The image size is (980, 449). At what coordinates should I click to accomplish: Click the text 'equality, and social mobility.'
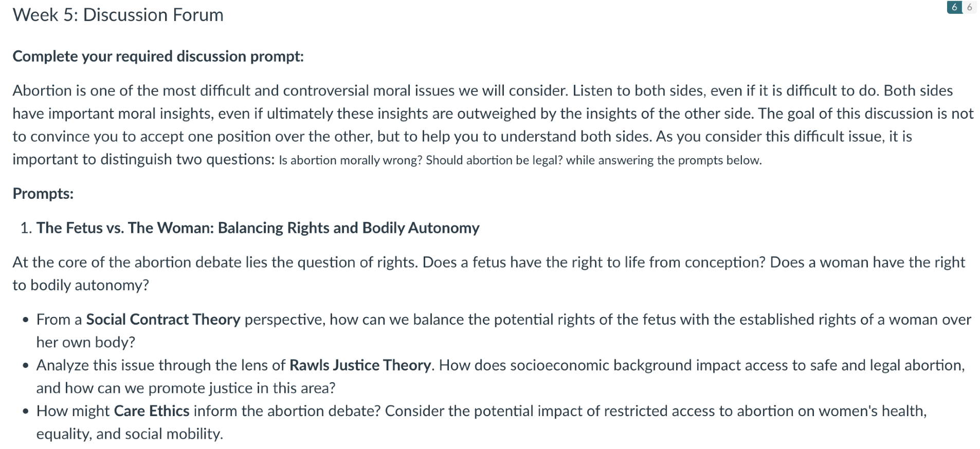[x=130, y=434]
